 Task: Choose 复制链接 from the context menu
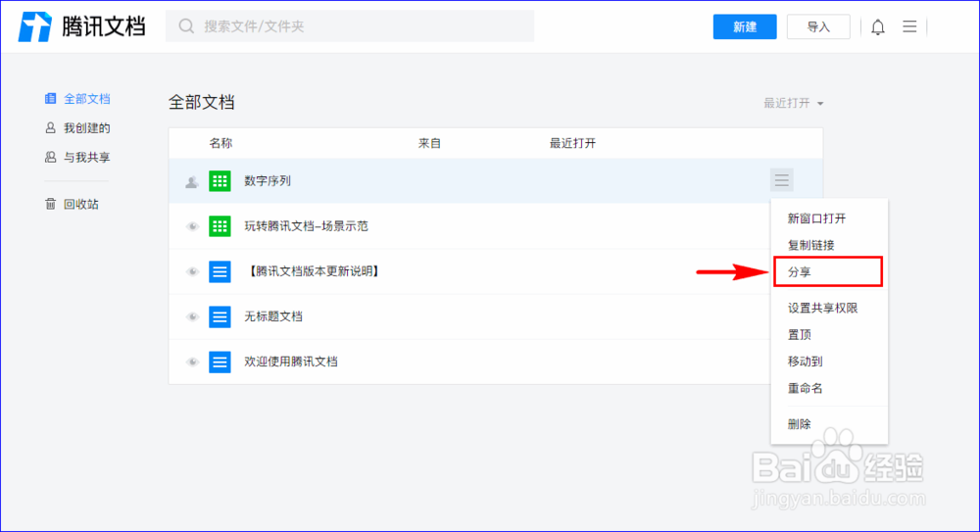pos(810,245)
